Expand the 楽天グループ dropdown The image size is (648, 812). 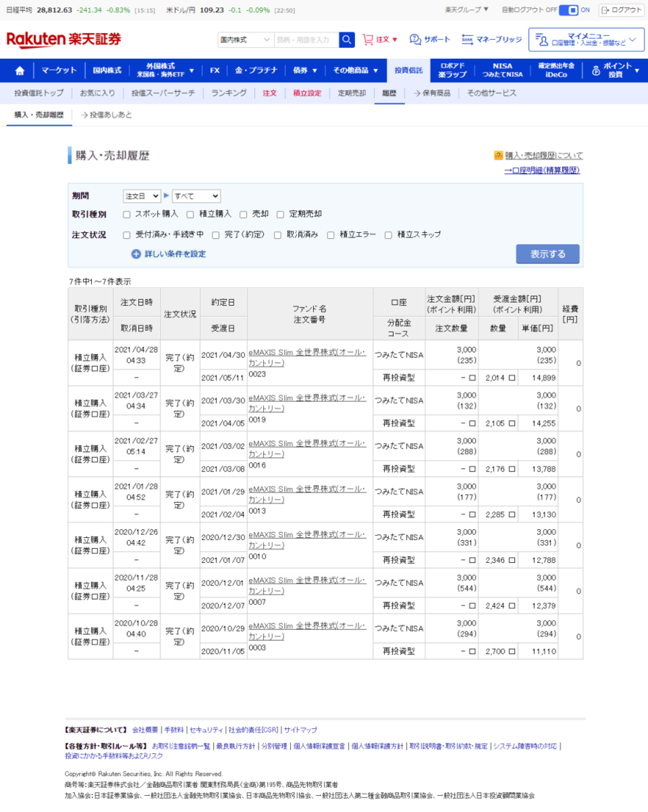467,10
